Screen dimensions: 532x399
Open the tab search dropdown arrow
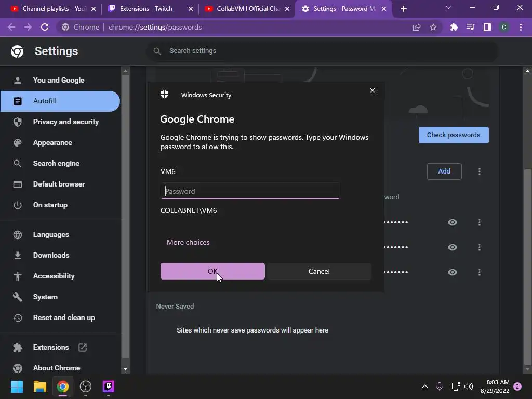pyautogui.click(x=448, y=7)
